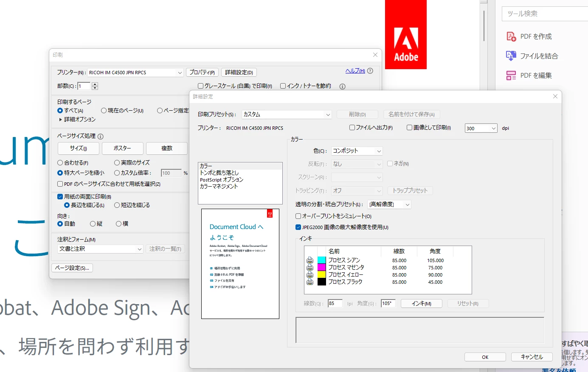The height and width of the screenshot is (372, 588).
Task: Toggle 画像として印刷 checkbox
Action: (x=409, y=127)
